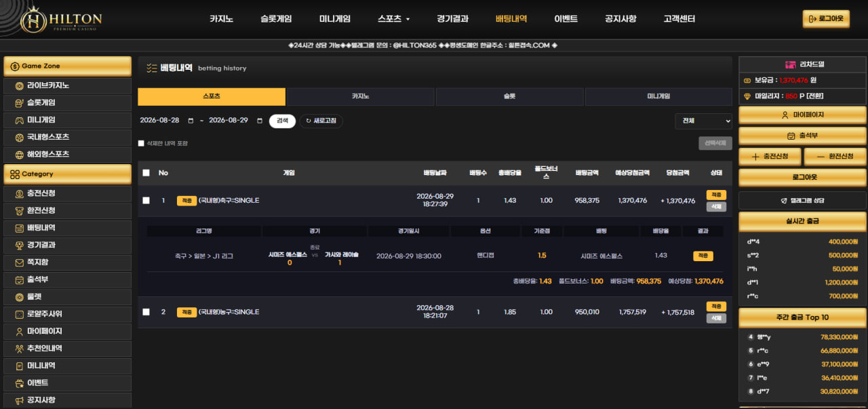Viewport: 868px width, 409px height.
Task: Check the checkbox for bet row 2
Action: 146,312
